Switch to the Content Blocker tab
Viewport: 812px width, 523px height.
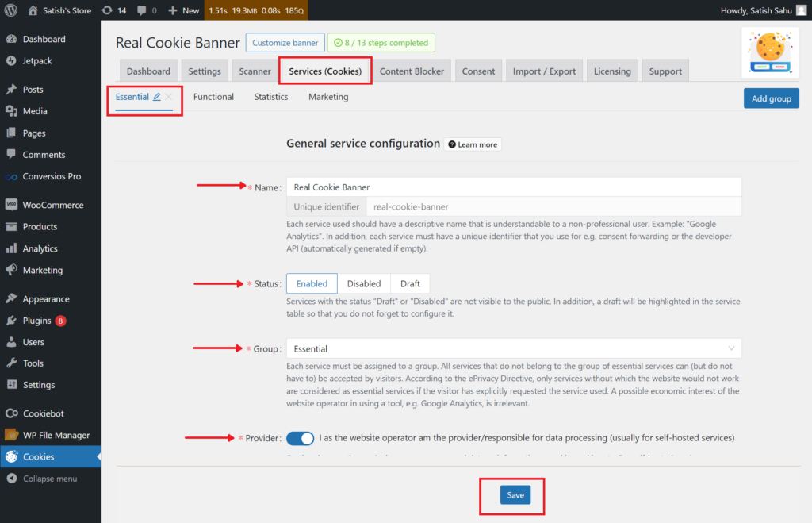click(x=412, y=71)
